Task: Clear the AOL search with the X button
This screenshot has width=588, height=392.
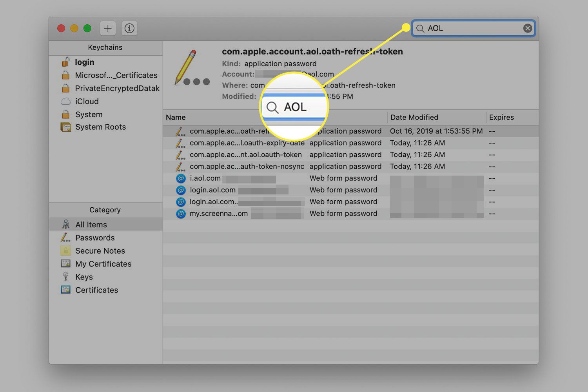Action: (x=528, y=28)
